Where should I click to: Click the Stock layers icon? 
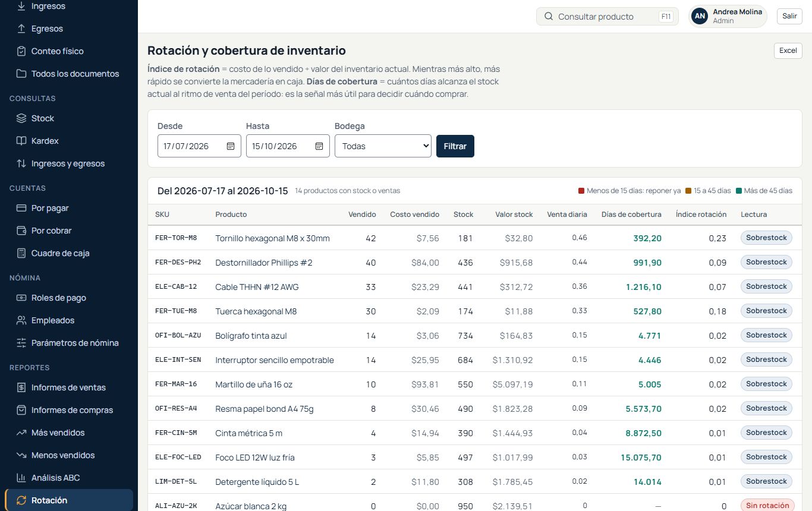point(21,118)
